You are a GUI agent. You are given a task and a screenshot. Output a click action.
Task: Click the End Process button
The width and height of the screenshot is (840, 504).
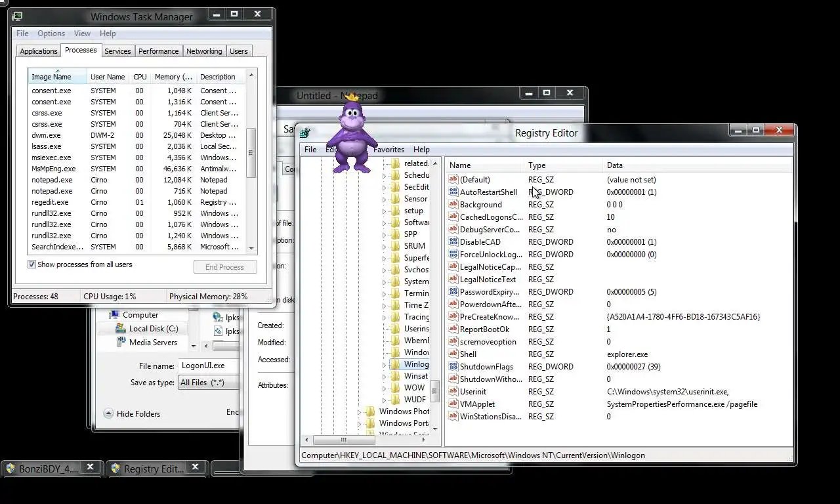click(x=224, y=267)
